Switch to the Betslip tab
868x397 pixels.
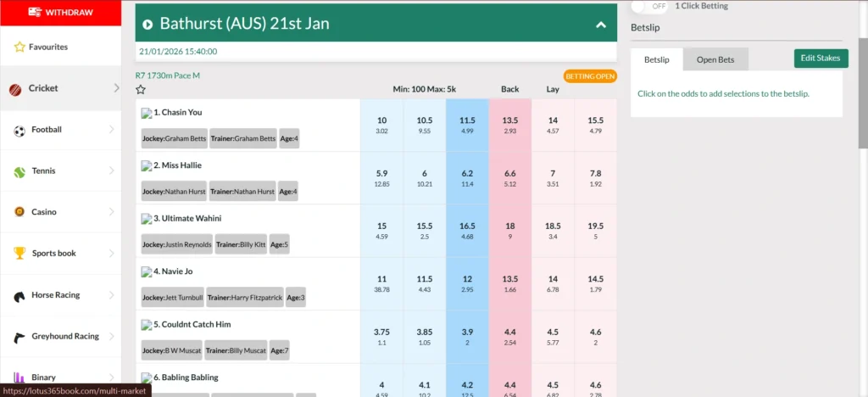tap(657, 59)
